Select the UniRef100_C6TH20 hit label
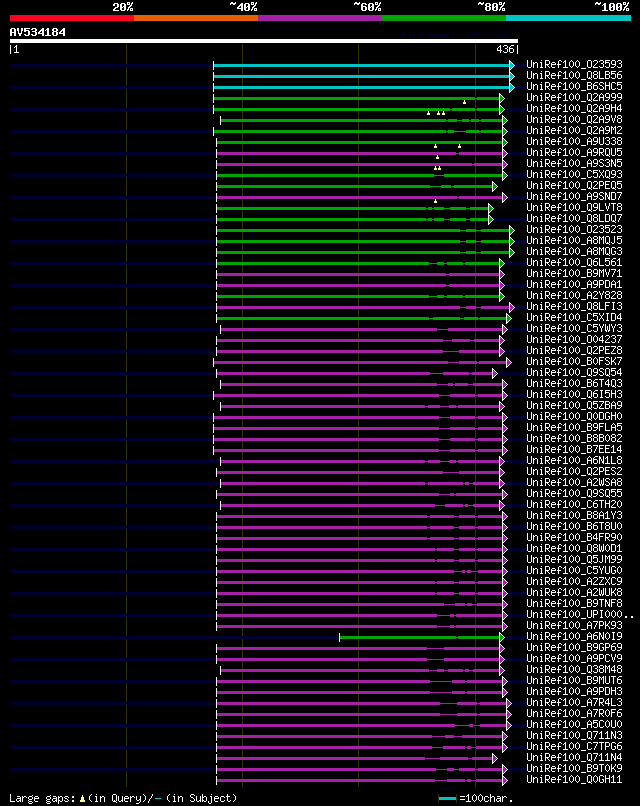 tap(574, 505)
